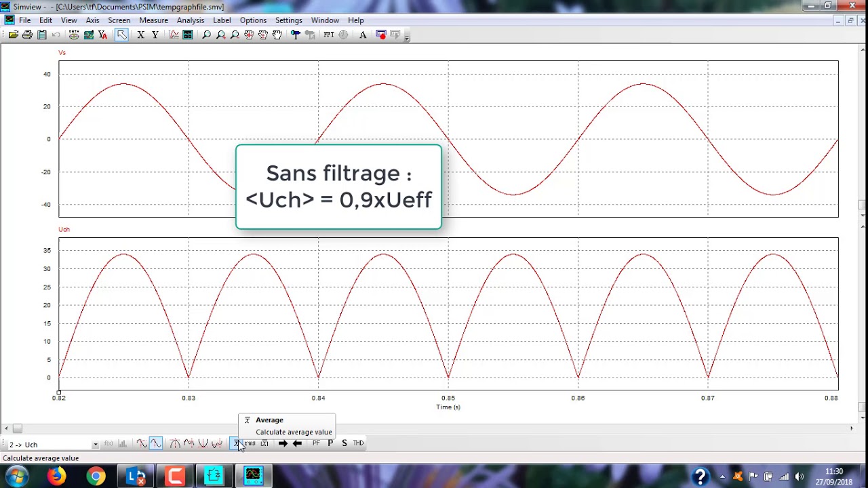The image size is (868, 488).
Task: Click the Y axis settings icon
Action: click(155, 35)
